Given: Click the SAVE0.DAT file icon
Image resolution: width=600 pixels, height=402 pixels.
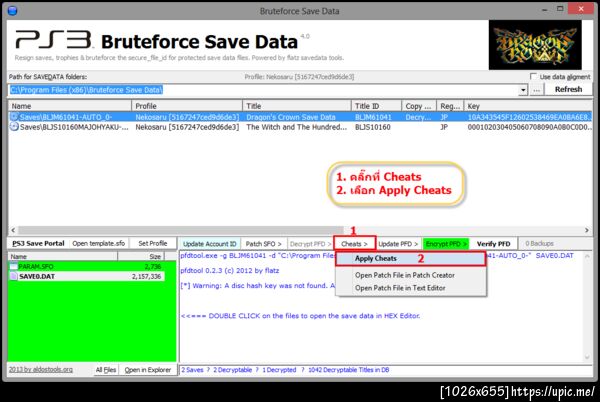Looking at the screenshot, I should coord(14,277).
